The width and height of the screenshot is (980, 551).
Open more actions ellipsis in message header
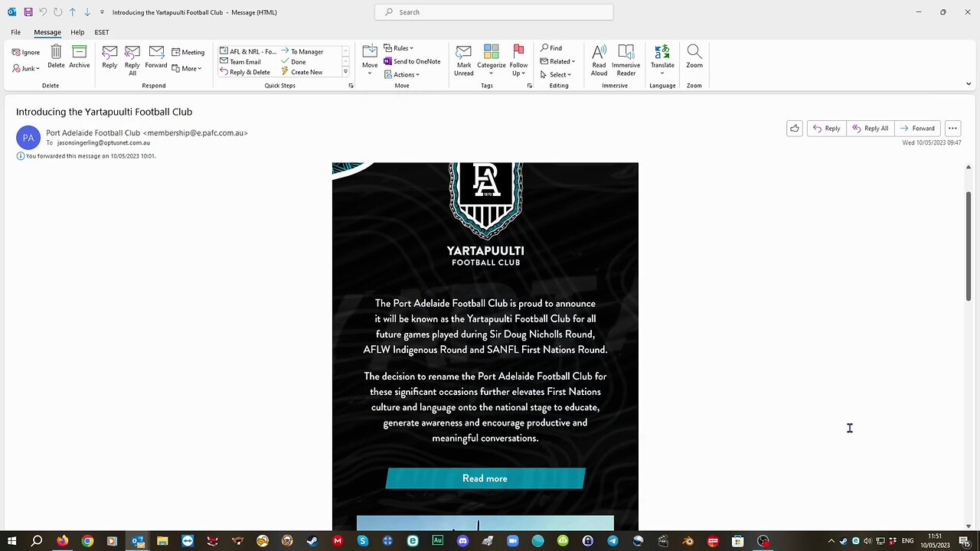tap(952, 129)
